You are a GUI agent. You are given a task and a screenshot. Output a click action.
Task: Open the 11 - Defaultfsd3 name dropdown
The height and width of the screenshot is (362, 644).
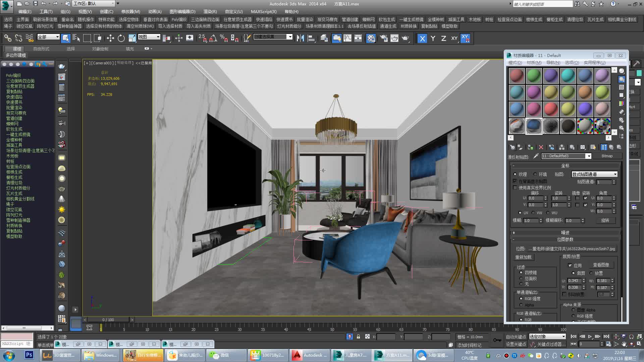[588, 156]
